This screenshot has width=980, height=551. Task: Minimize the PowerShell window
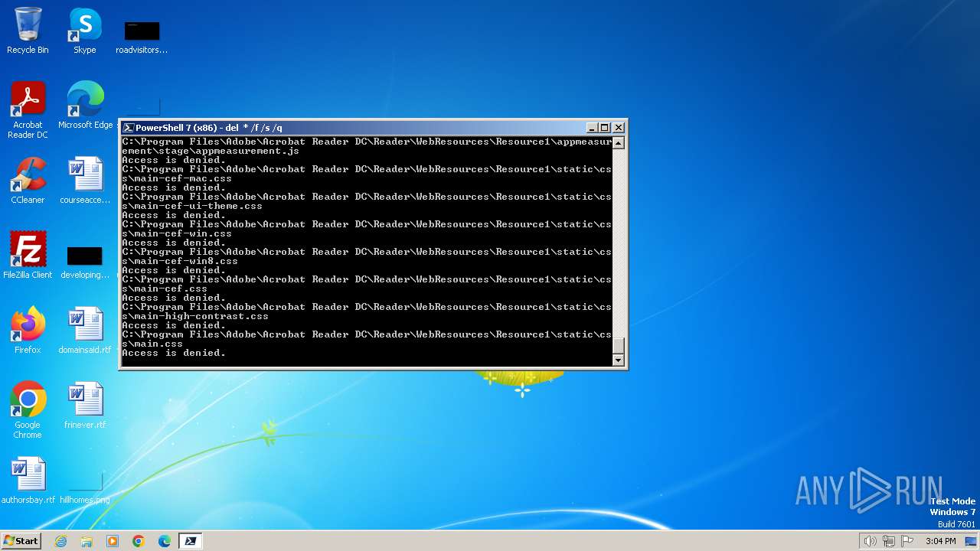click(592, 128)
